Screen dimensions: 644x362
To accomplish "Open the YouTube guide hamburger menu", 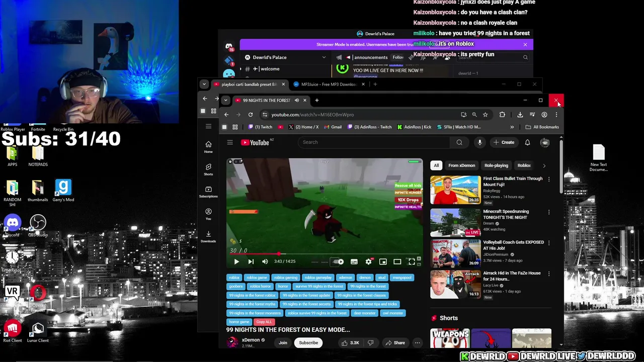I will 230,142.
